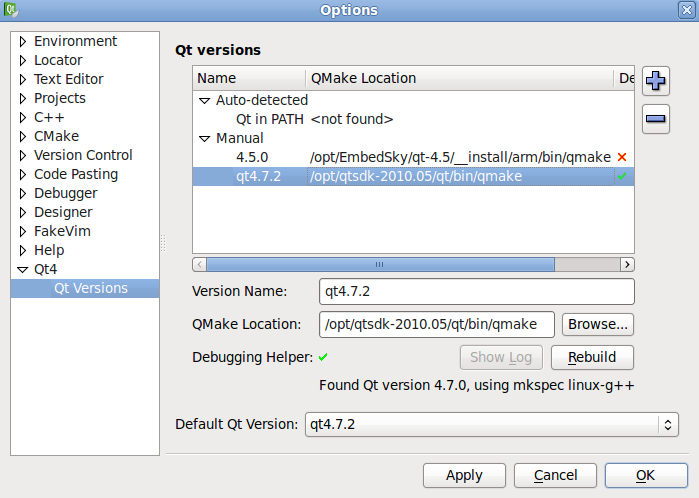Select Debugger in the options tree
This screenshot has width=699, height=498.
point(66,193)
